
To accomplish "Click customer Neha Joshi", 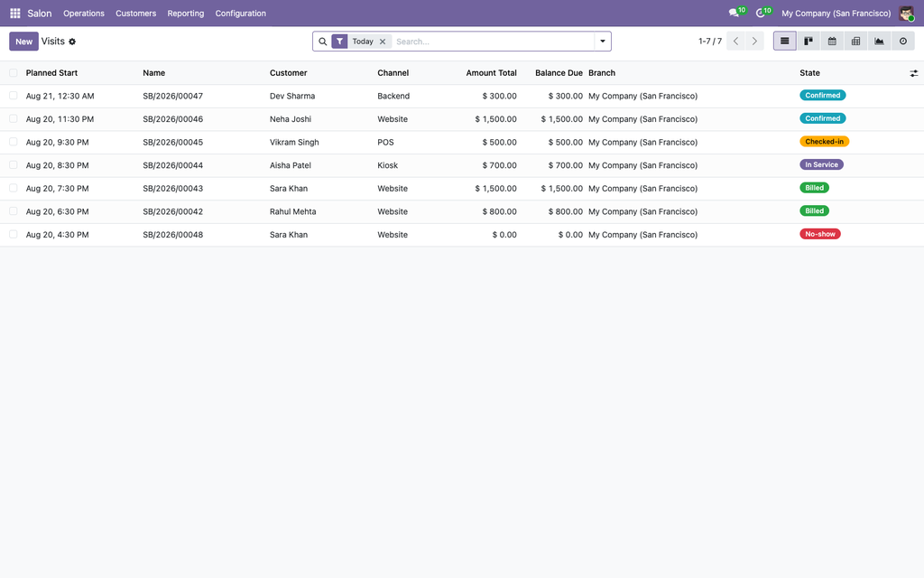I will (291, 119).
